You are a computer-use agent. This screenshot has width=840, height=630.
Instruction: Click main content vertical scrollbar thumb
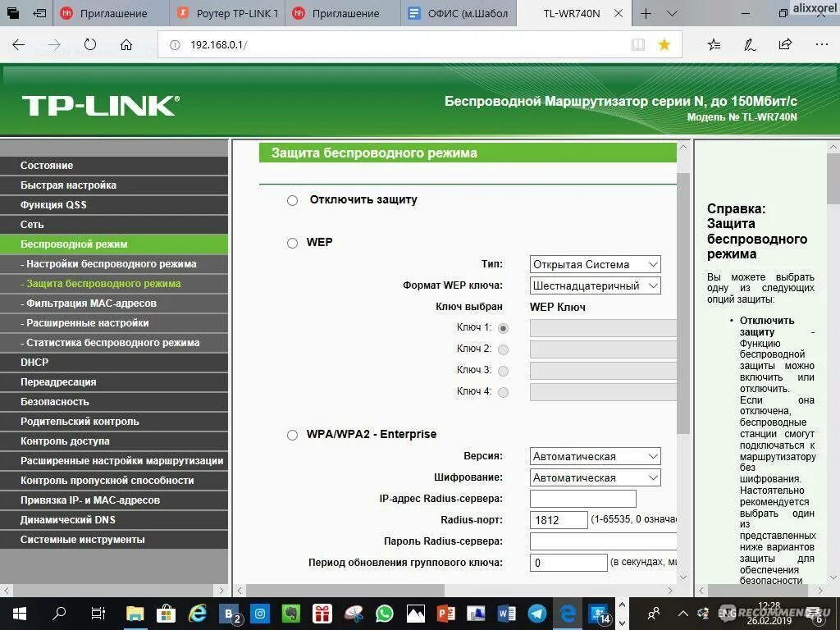tap(683, 304)
